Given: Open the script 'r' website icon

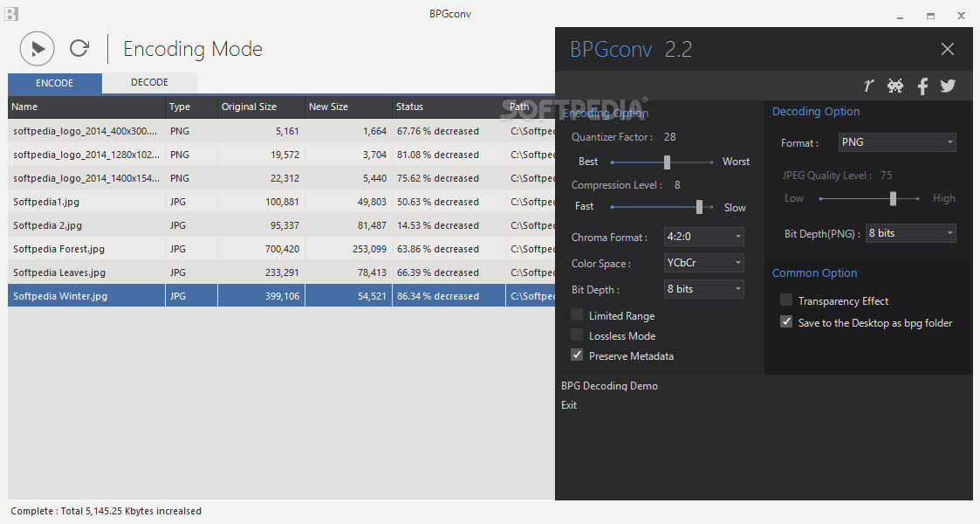Looking at the screenshot, I should coord(869,86).
